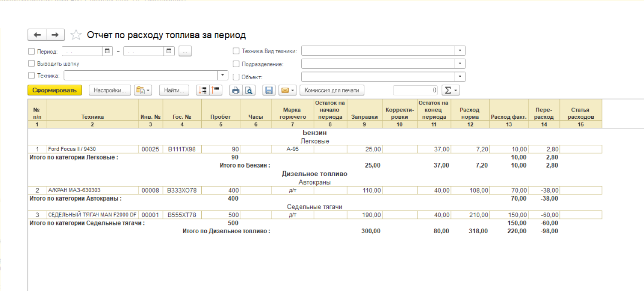
Task: Click the forward navigation arrow
Action: tap(55, 35)
